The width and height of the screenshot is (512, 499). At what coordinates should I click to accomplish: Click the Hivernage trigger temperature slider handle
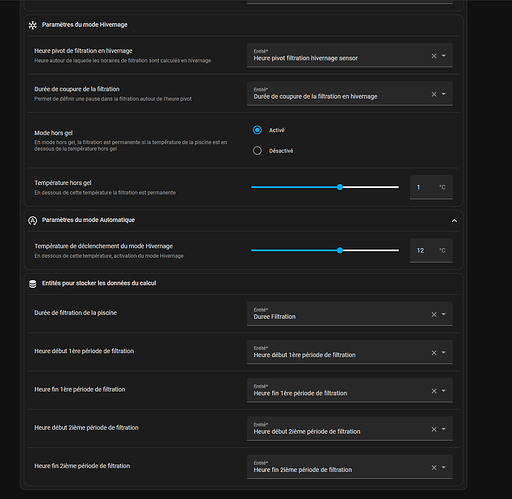click(x=340, y=250)
